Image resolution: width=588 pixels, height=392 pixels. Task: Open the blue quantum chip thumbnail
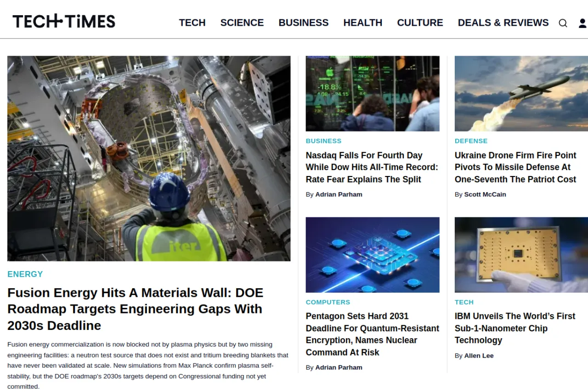[x=373, y=255]
